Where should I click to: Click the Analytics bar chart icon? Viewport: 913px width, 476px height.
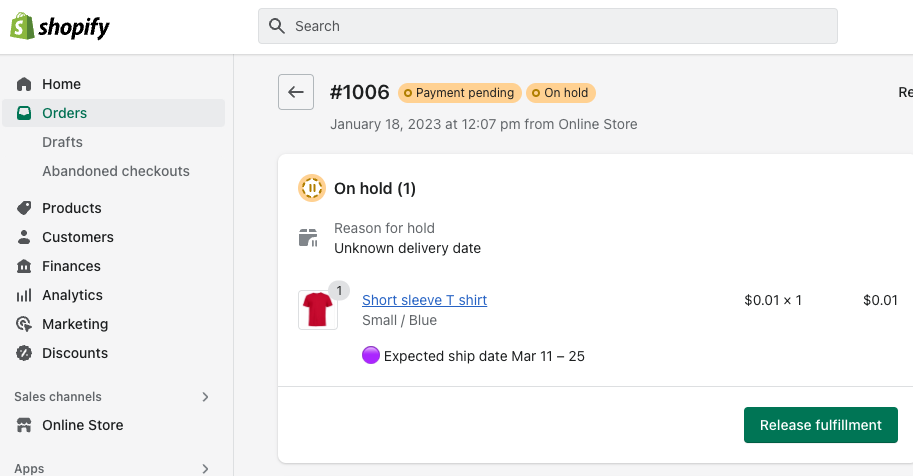pyautogui.click(x=24, y=295)
